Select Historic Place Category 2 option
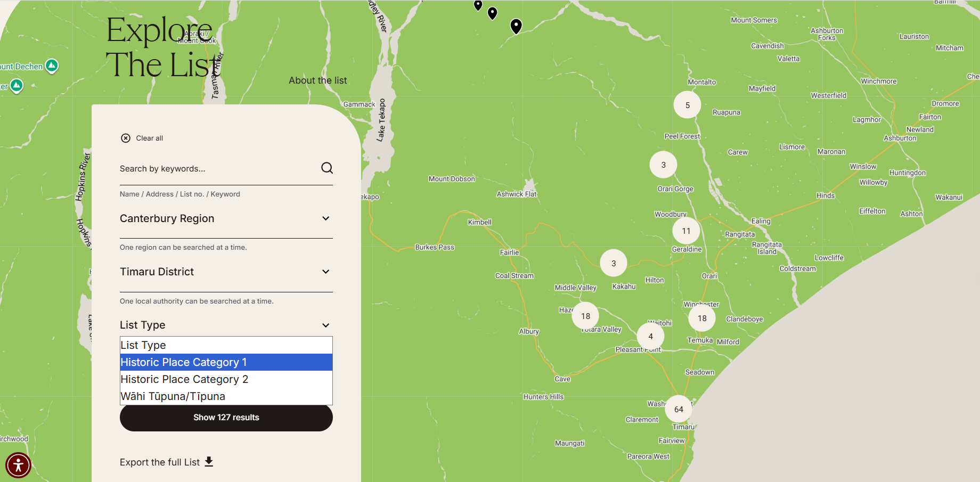This screenshot has height=482, width=980. [x=184, y=379]
